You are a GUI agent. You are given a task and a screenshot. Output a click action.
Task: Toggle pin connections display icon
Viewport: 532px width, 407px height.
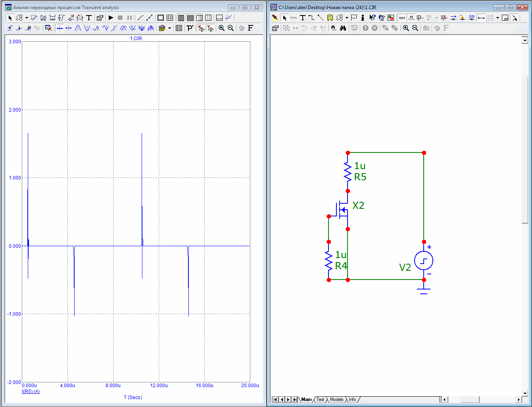click(x=481, y=18)
